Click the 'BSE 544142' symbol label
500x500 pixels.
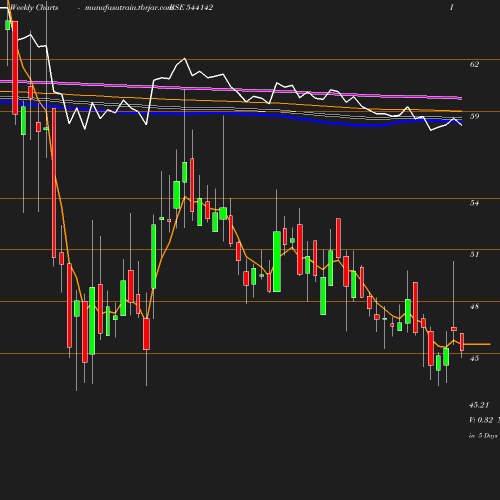[191, 7]
